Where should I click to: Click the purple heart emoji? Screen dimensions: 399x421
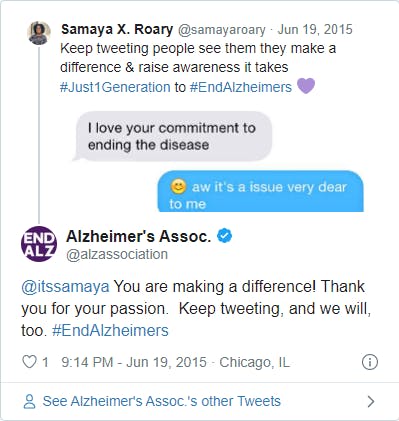(306, 86)
